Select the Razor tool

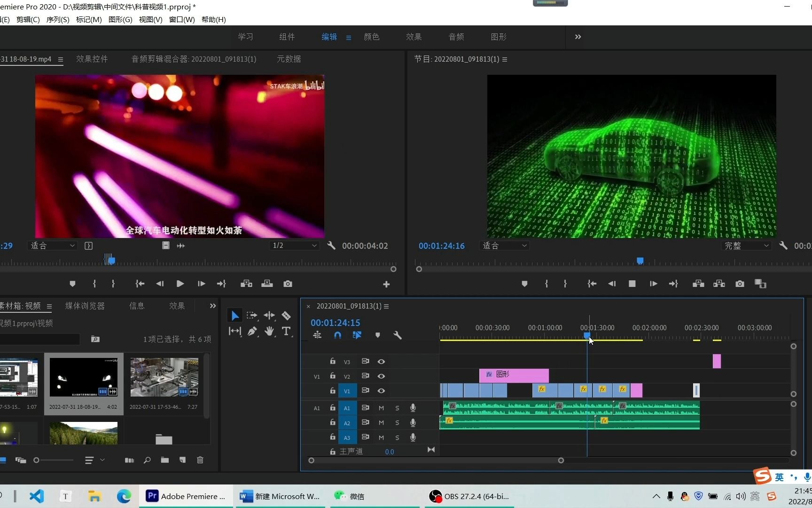(286, 316)
